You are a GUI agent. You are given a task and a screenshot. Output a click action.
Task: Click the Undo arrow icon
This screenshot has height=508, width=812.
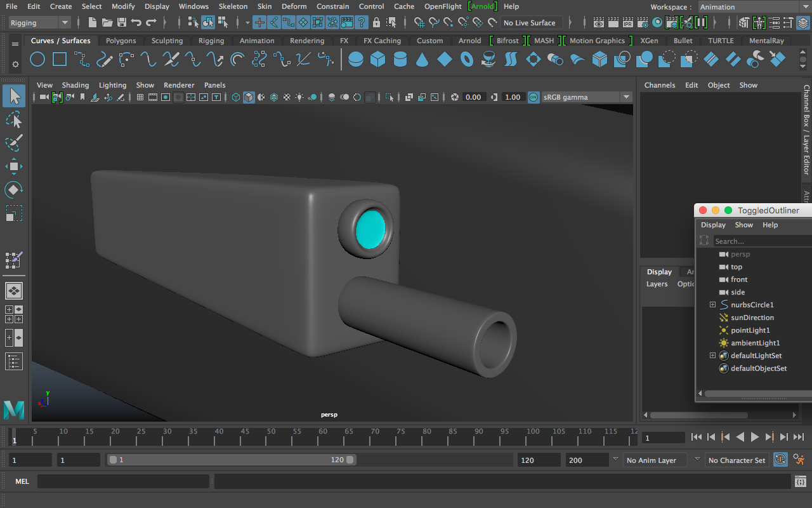pyautogui.click(x=136, y=23)
